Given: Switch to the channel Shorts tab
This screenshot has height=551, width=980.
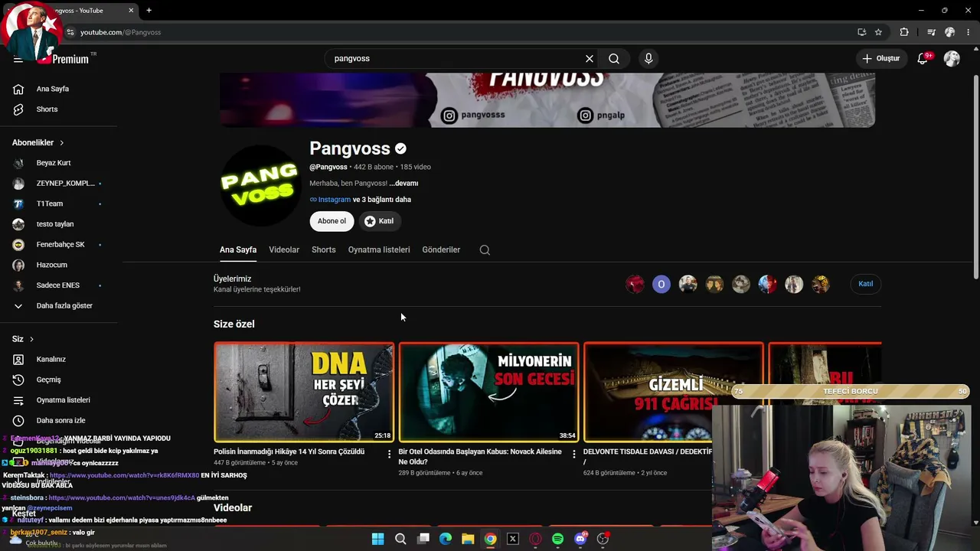Looking at the screenshot, I should click(x=324, y=249).
